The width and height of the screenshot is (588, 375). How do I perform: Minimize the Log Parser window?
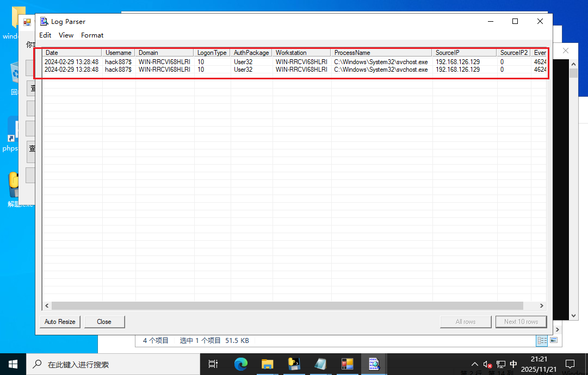pos(491,21)
